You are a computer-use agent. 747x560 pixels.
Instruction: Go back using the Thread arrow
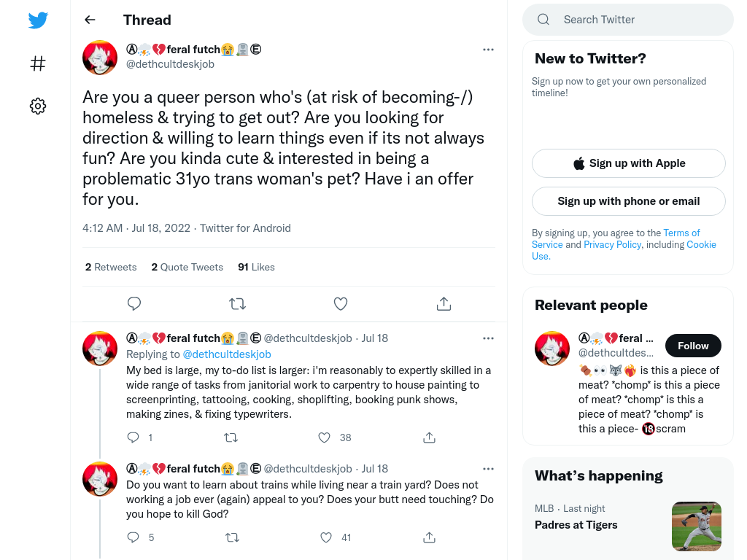[x=90, y=20]
